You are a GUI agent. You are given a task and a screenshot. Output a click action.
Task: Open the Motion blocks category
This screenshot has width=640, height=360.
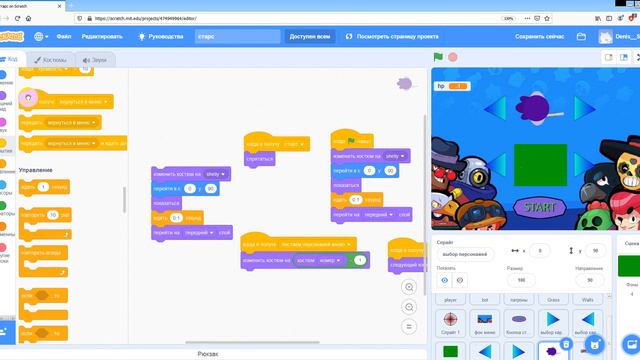pyautogui.click(x=3, y=75)
